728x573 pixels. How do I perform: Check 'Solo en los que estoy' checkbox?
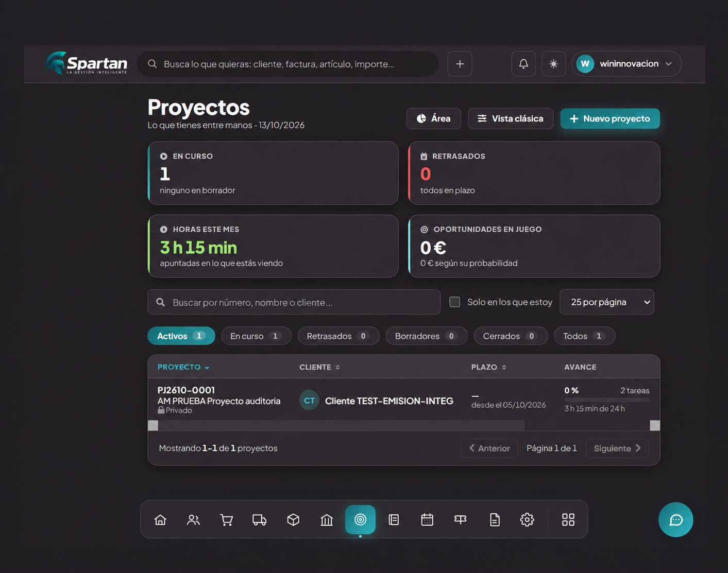454,302
